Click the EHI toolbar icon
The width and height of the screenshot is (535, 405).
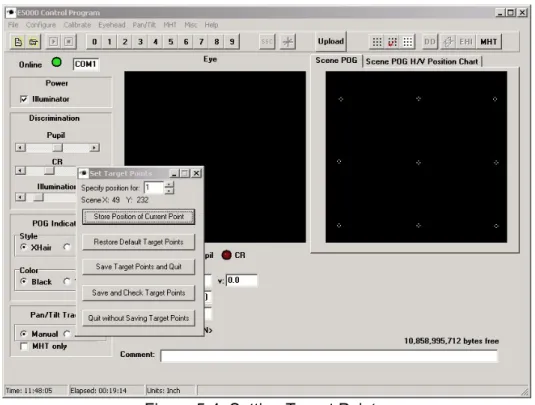point(466,42)
